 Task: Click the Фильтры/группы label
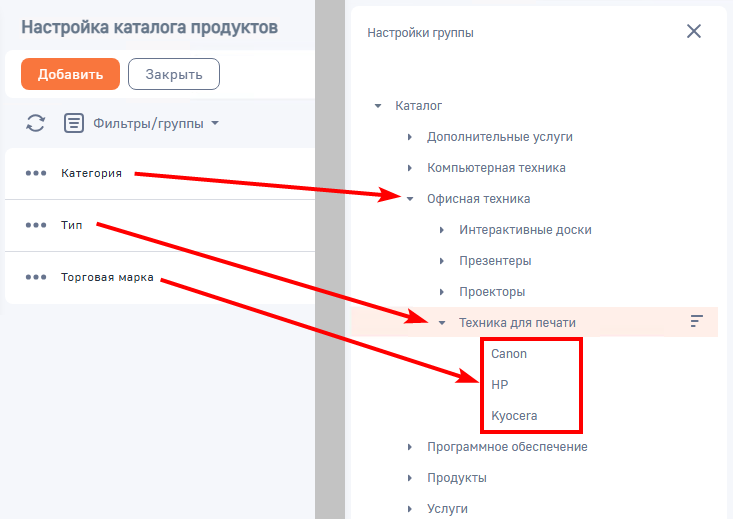pyautogui.click(x=148, y=123)
